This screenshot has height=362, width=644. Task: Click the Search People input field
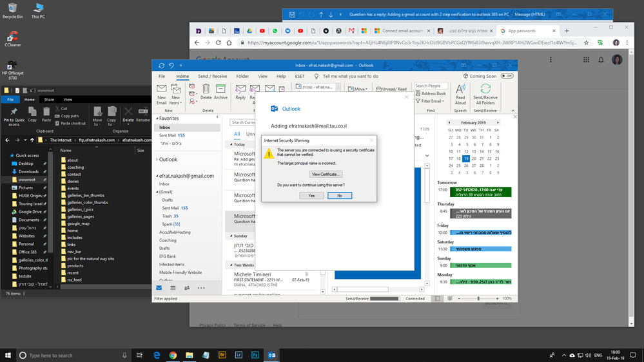(x=431, y=86)
